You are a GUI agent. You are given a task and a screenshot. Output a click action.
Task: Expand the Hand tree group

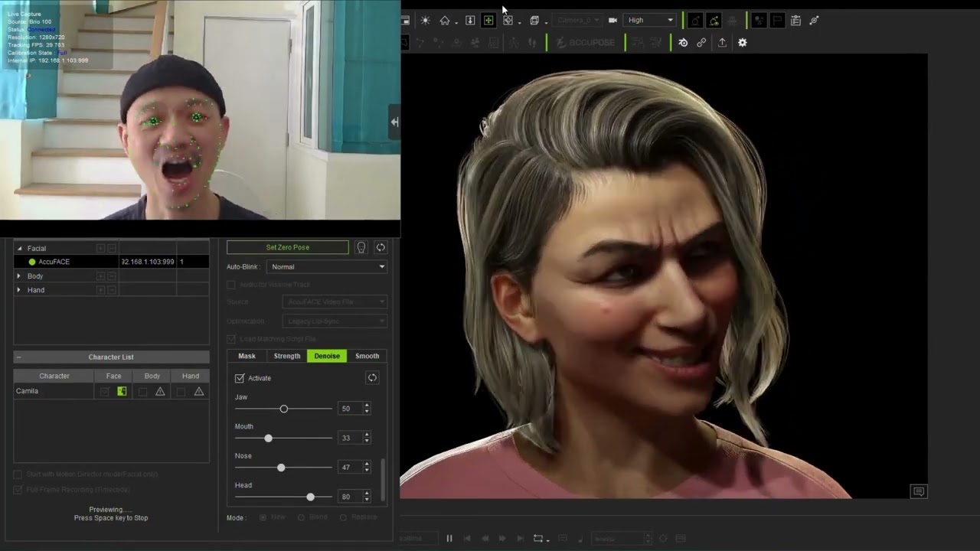(x=18, y=290)
